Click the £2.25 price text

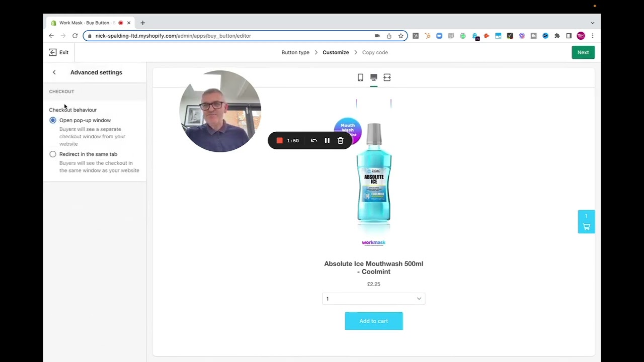tap(374, 284)
